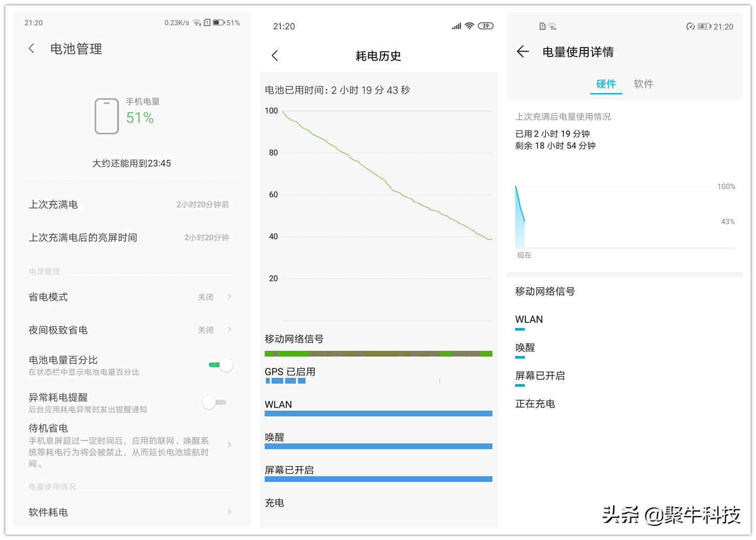Tap 剩余 18 小时 54 分钟 text
The width and height of the screenshot is (756, 540).
(x=555, y=146)
